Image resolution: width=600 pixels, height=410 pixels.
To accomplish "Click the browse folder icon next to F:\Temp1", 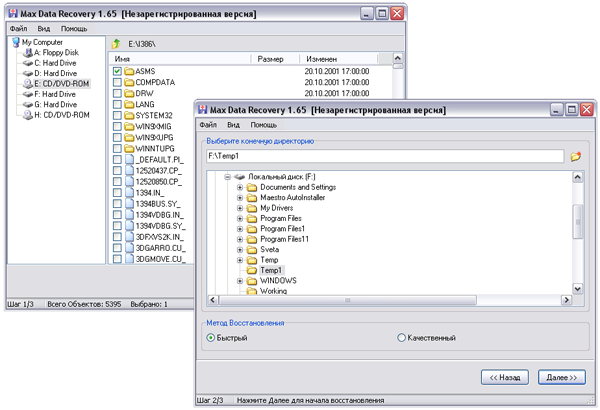I will 576,157.
